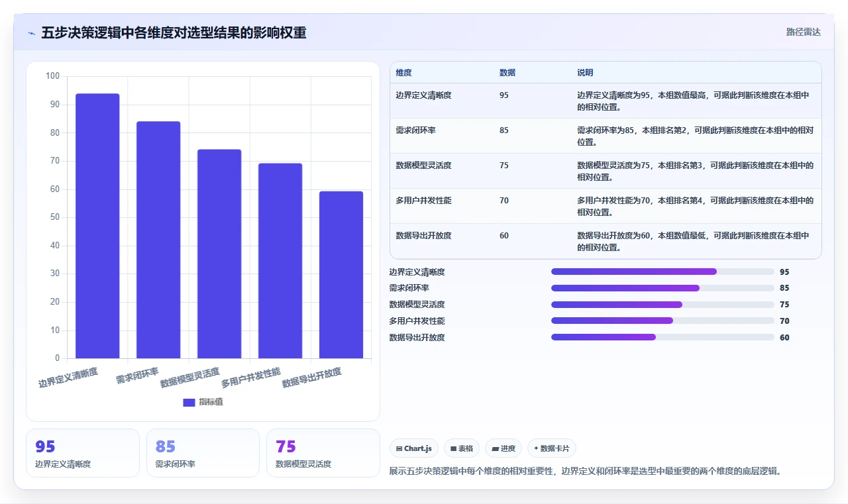This screenshot has width=848, height=504.
Task: Click the 数据导出开放度 bar in the chart
Action: [341, 275]
